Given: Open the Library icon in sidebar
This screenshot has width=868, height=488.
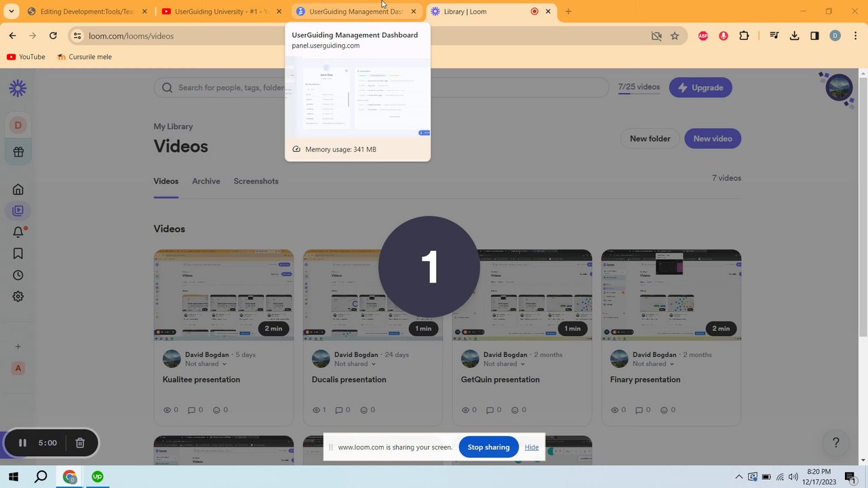Looking at the screenshot, I should (18, 211).
